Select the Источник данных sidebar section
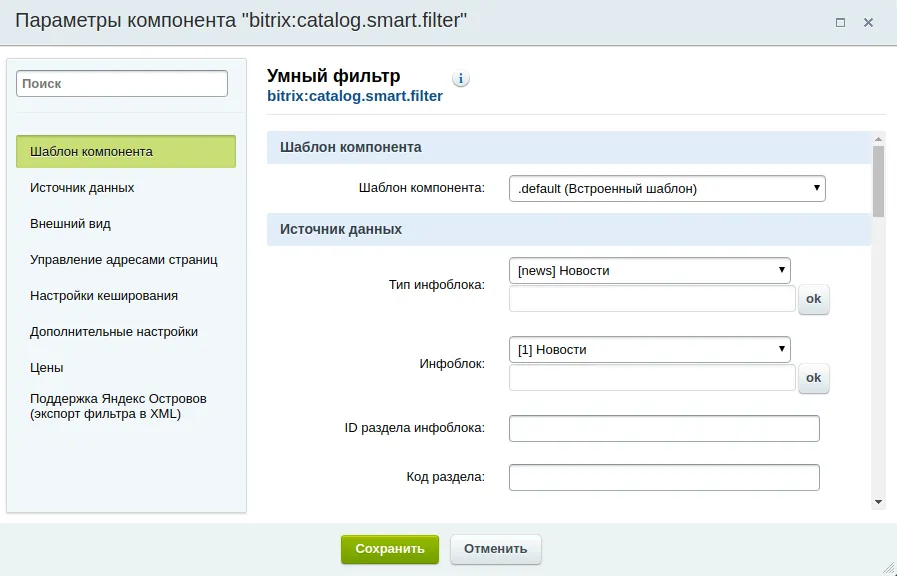The image size is (897, 576). (x=82, y=188)
